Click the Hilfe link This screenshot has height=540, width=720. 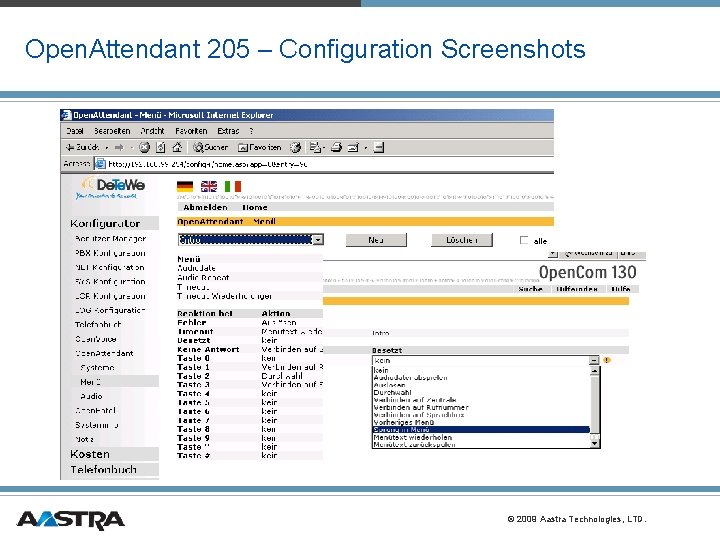coord(621,289)
